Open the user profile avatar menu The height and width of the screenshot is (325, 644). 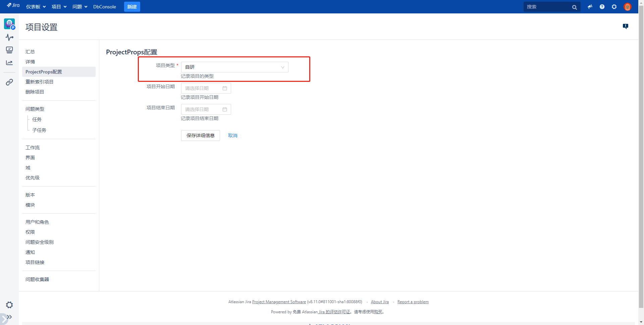click(x=627, y=7)
